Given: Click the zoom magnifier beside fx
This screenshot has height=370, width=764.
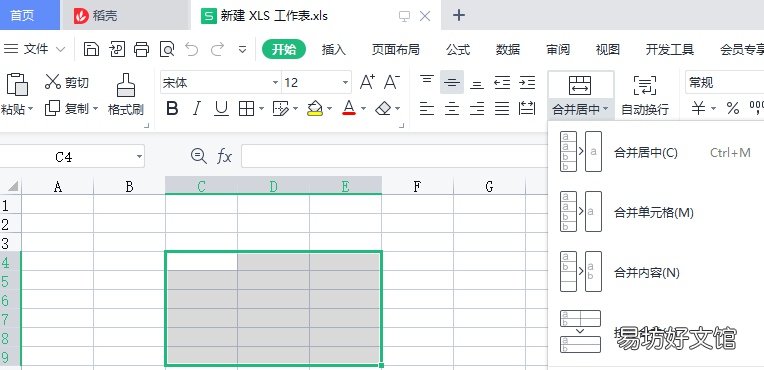Looking at the screenshot, I should tap(198, 156).
